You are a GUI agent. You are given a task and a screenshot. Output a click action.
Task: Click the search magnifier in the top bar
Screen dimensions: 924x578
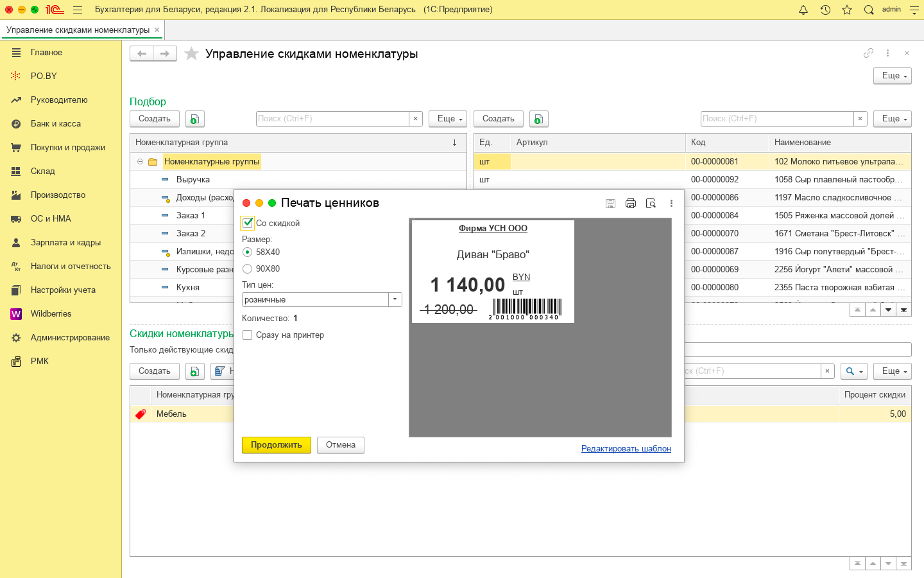click(x=869, y=10)
